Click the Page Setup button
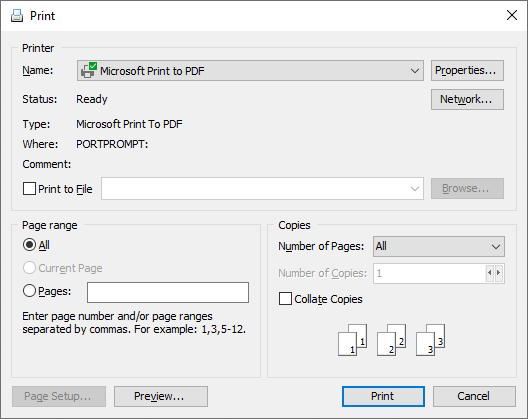This screenshot has height=419, width=528. tap(59, 396)
